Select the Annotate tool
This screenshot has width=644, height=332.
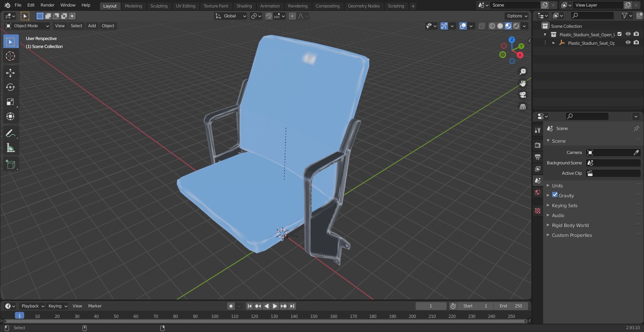[x=10, y=134]
